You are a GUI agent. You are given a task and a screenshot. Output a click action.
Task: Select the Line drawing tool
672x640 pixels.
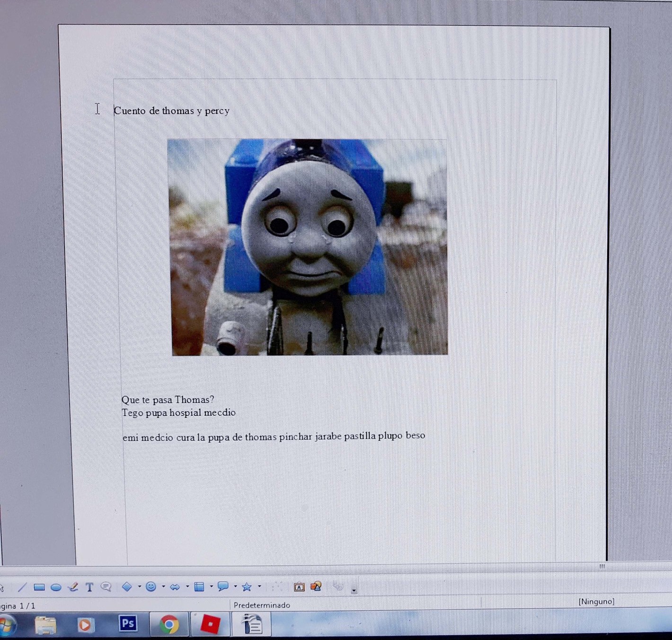coord(22,587)
